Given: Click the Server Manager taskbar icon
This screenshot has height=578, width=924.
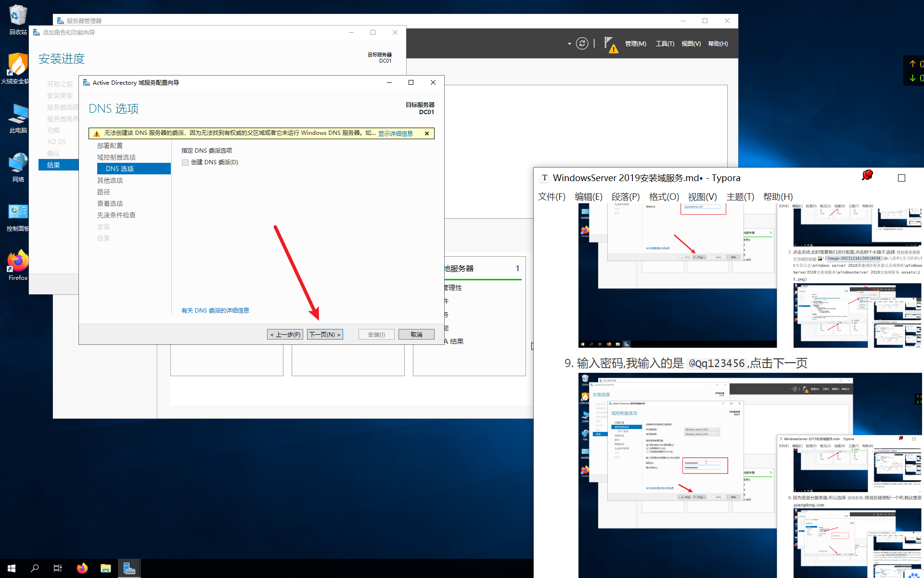Looking at the screenshot, I should 129,568.
